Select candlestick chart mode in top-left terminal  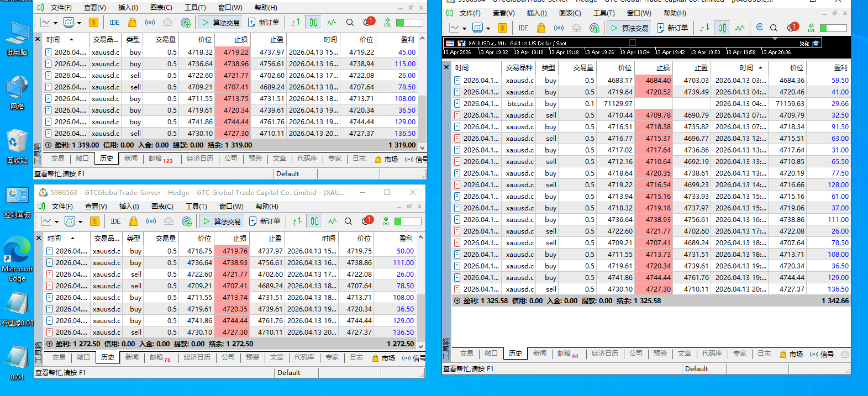[x=313, y=23]
